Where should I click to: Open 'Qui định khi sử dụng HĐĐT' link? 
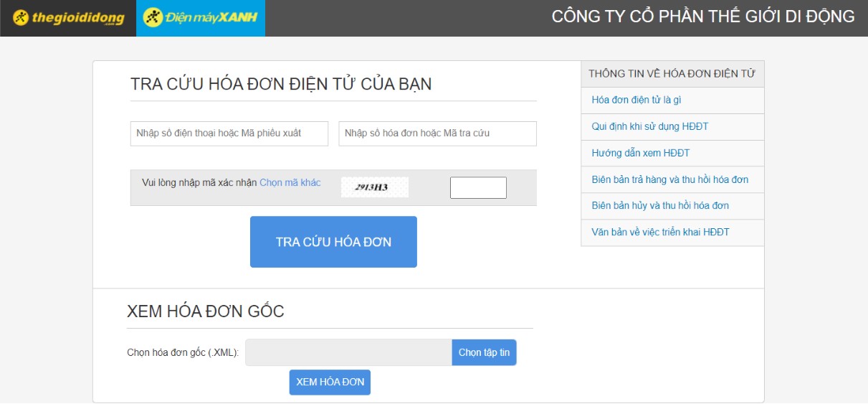650,127
